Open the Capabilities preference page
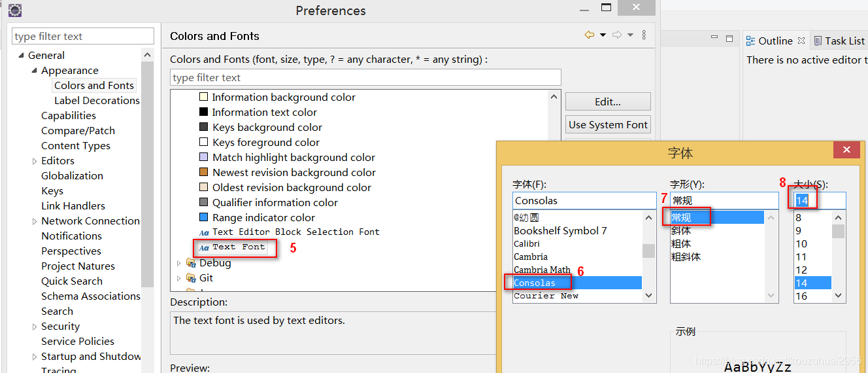The image size is (868, 373). [x=69, y=115]
